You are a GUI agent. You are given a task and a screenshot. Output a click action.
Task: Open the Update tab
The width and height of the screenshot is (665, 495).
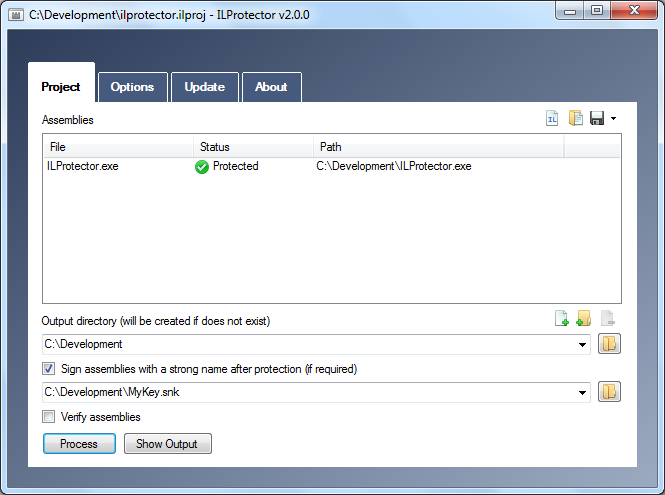205,87
